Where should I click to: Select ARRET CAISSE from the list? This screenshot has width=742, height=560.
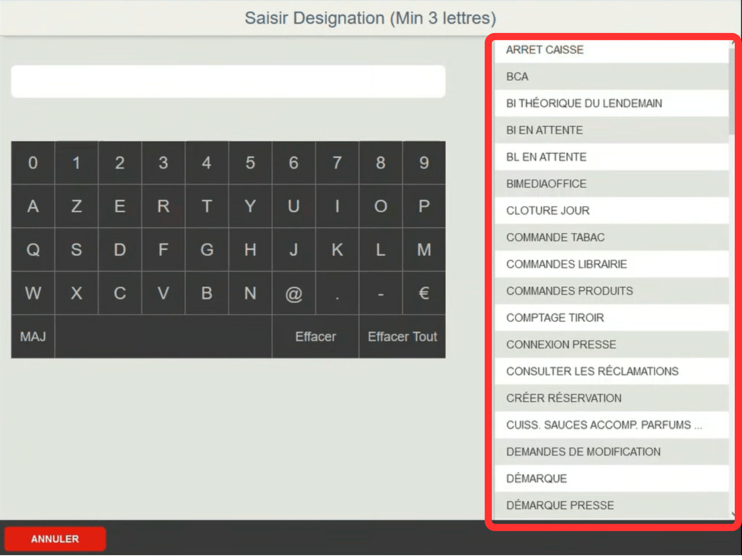point(612,50)
